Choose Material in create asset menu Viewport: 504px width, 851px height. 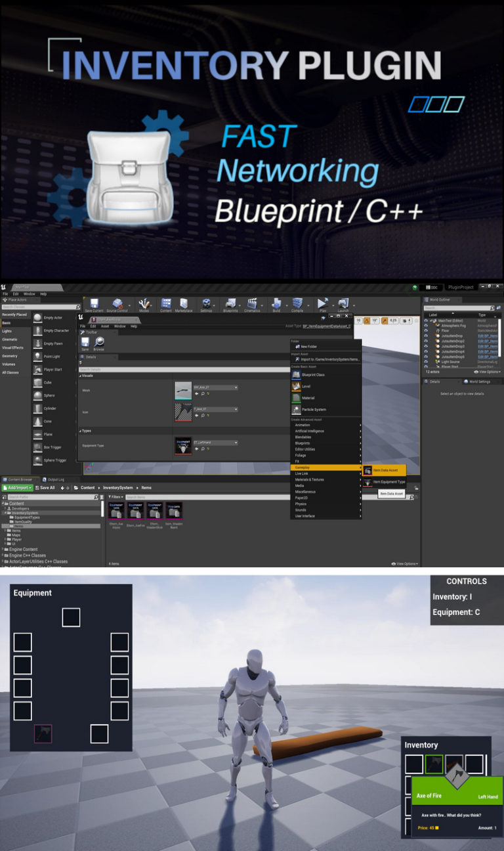325,397
